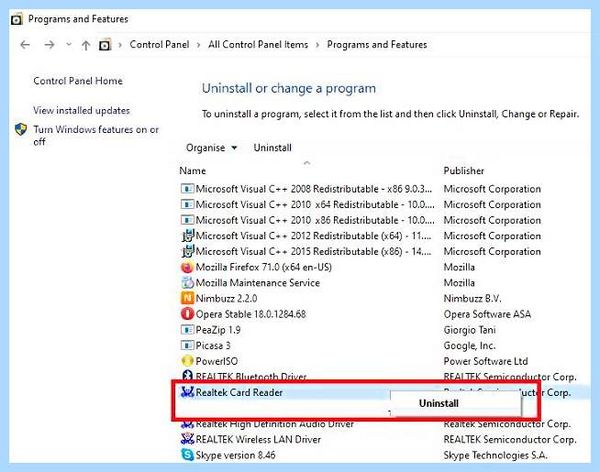Select the PowerISO disc icon

click(x=187, y=361)
